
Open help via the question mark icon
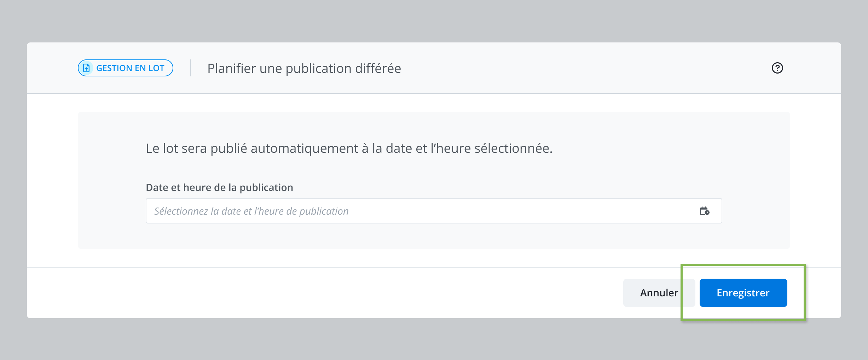click(x=777, y=68)
